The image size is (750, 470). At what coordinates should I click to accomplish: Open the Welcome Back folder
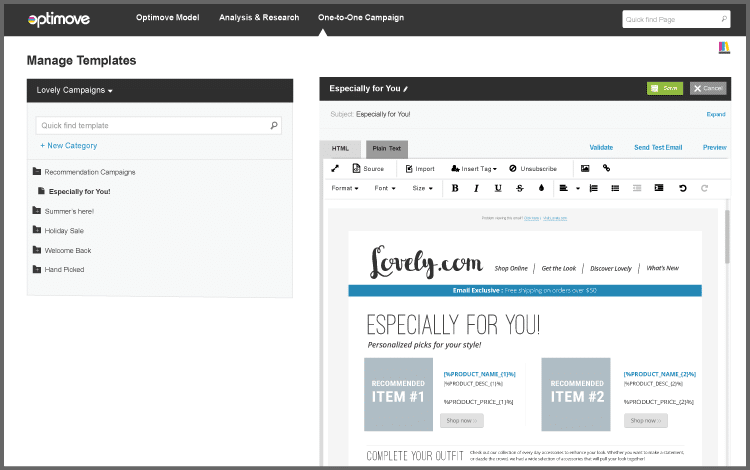click(62, 250)
